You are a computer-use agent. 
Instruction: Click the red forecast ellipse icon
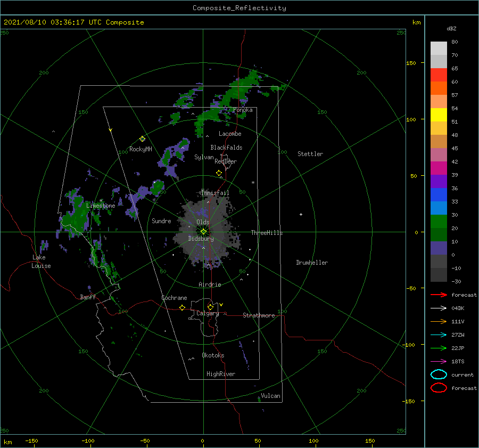pos(439,388)
